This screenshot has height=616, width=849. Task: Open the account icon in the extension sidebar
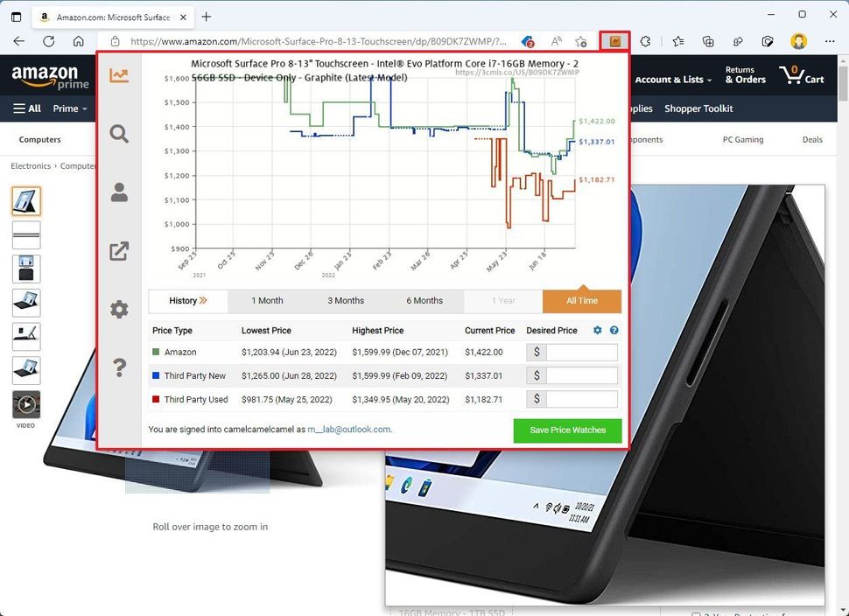point(119,192)
